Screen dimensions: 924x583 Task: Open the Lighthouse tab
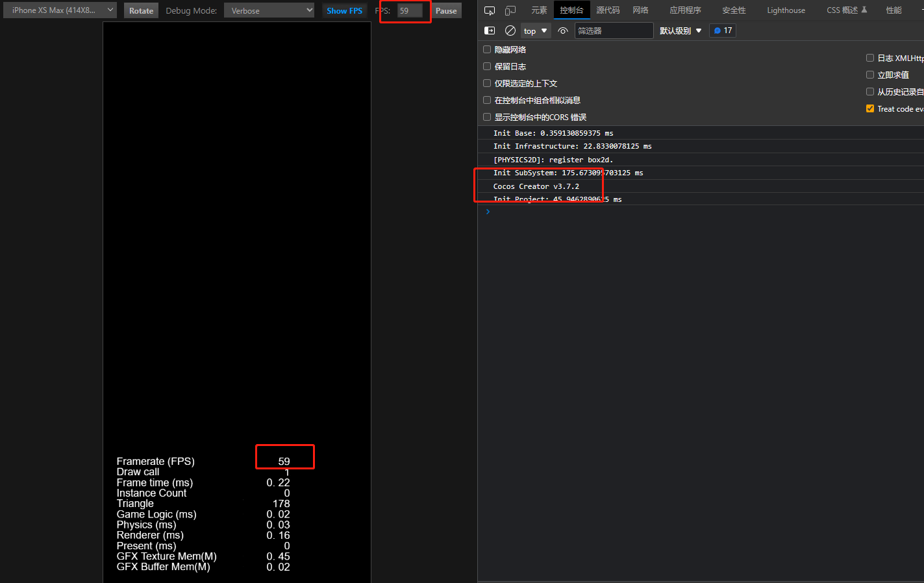786,10
